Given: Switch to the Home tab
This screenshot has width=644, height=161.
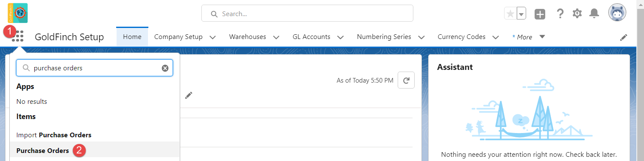Looking at the screenshot, I should tap(132, 37).
